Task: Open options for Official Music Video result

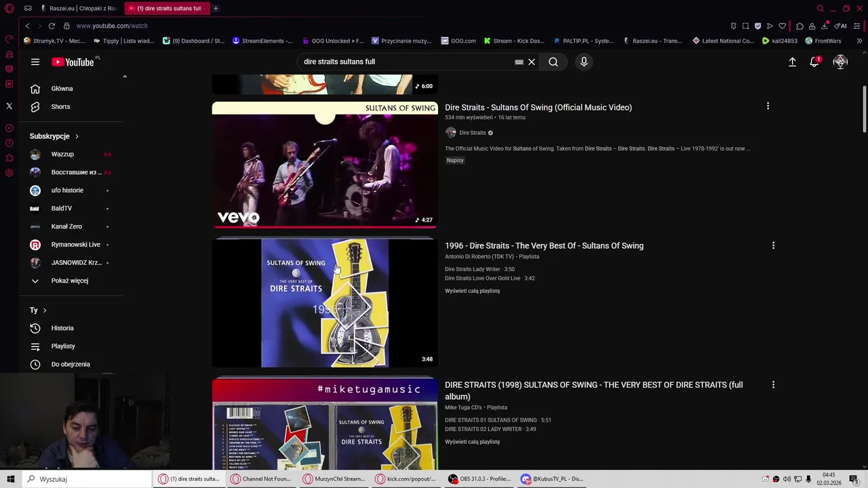Action: [768, 106]
